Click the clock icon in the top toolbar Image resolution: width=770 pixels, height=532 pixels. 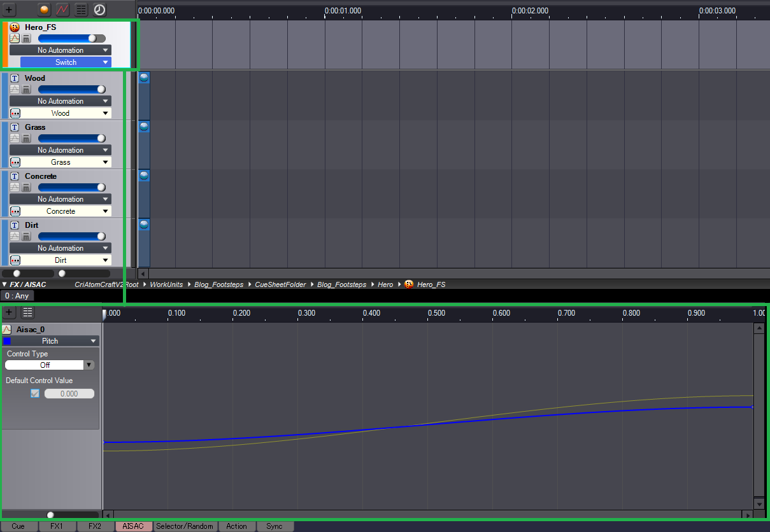click(99, 10)
